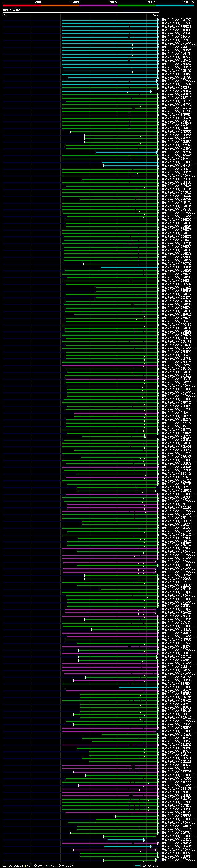
Task: Open hit UniRef100_A0A762
Action: 177,20
